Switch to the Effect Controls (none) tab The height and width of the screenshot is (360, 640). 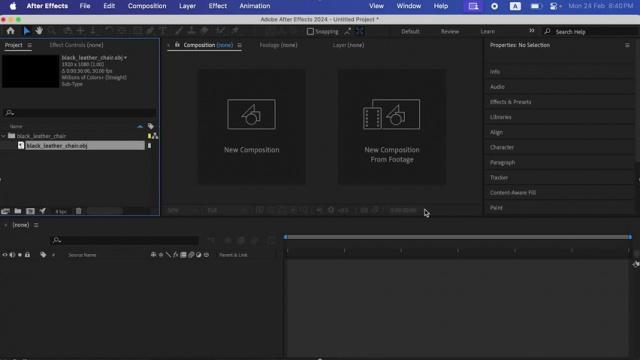[76, 45]
